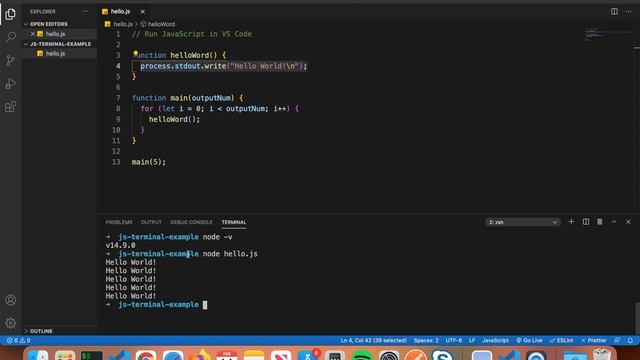Maximize the terminal panel with caret icon
The image size is (640, 360).
tap(614, 222)
